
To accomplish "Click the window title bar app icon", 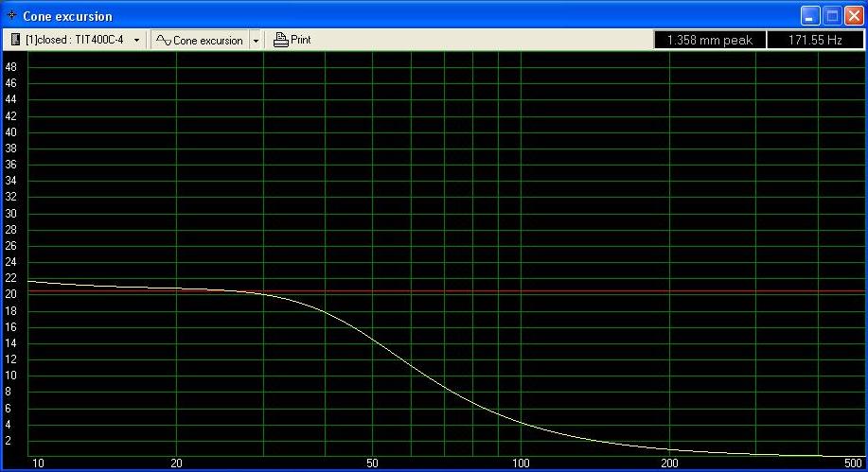I will coord(11,16).
